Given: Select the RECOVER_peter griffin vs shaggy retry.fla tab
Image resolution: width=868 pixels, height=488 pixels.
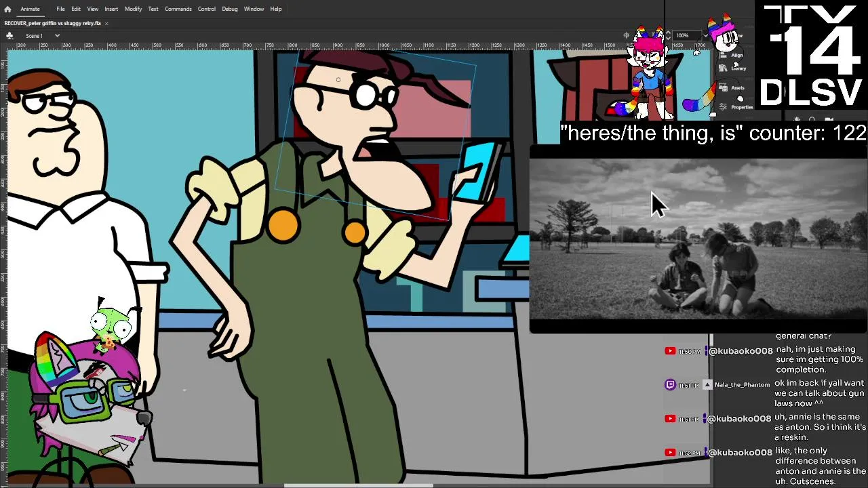Looking at the screenshot, I should point(53,23).
